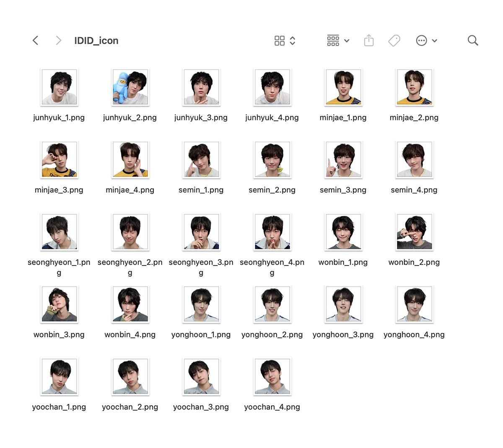
Task: Select the yonghoon_1.png thumbnail
Action: 201,305
